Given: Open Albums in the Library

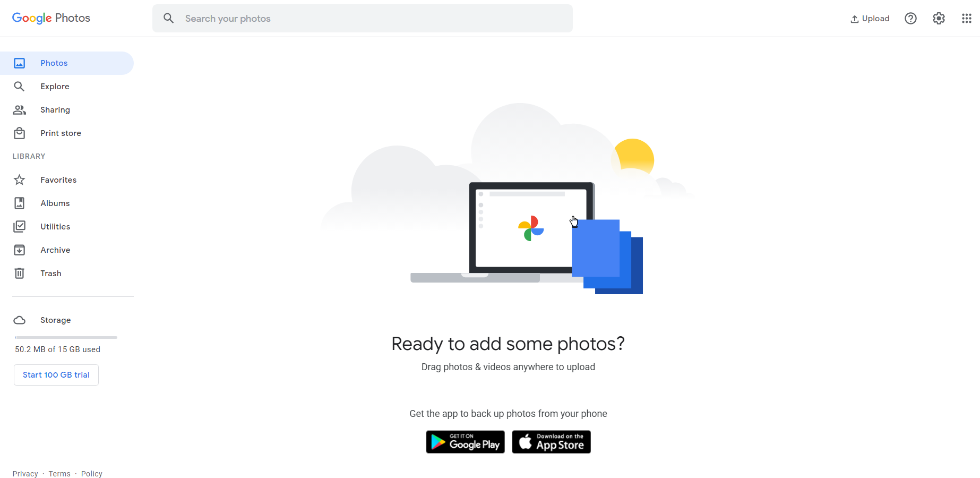Looking at the screenshot, I should click(x=67, y=203).
